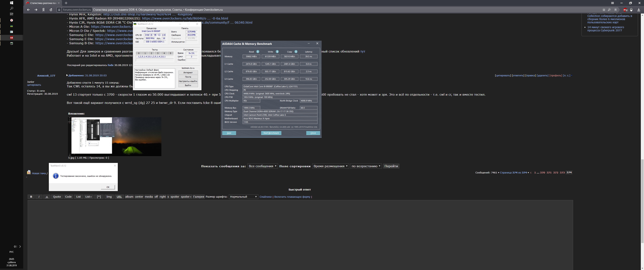Open a new browser tab
644x270 pixels.
coord(66,3)
